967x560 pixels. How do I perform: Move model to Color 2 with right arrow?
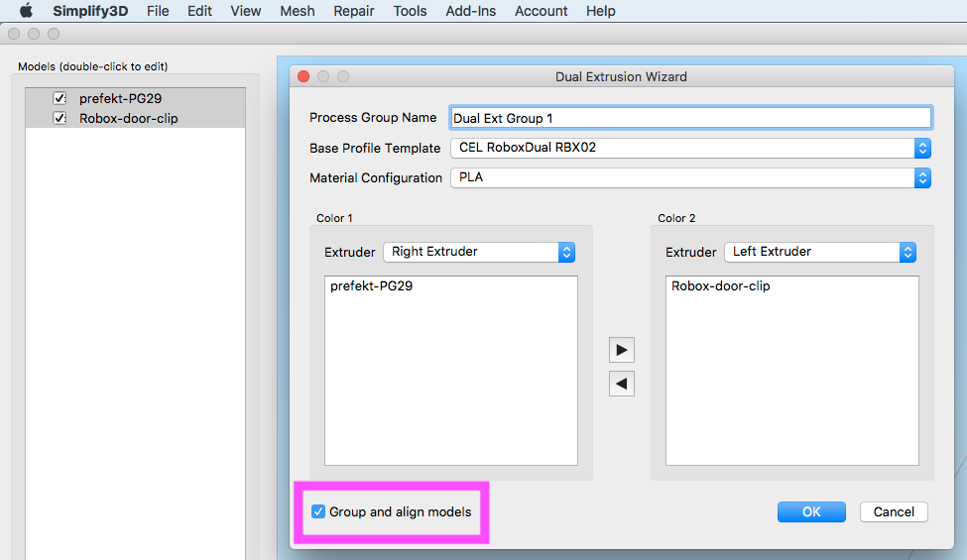pyautogui.click(x=622, y=350)
